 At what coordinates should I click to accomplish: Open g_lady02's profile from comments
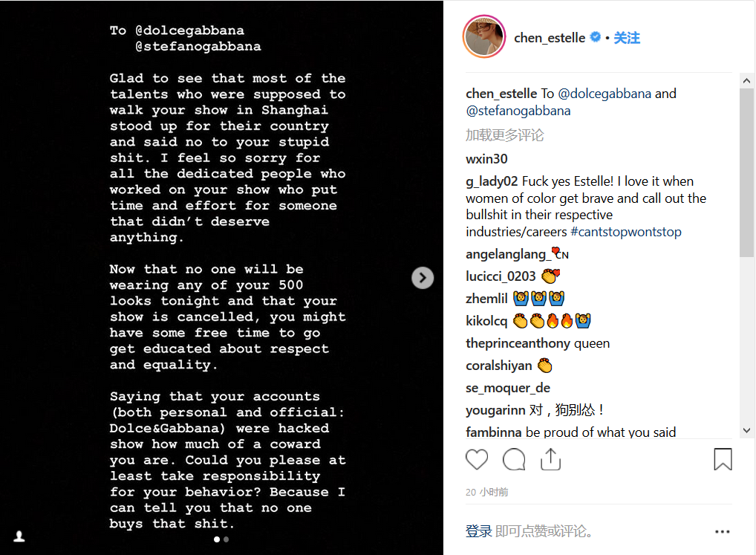point(492,181)
